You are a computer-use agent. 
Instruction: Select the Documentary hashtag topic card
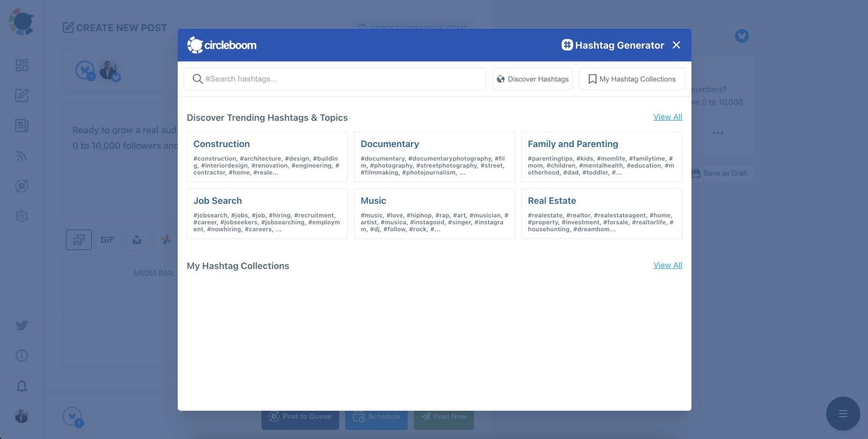pos(435,157)
